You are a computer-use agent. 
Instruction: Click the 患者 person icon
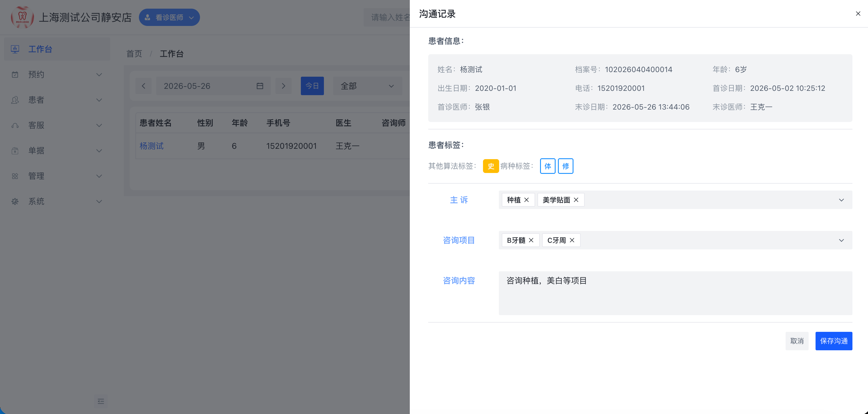pyautogui.click(x=15, y=100)
